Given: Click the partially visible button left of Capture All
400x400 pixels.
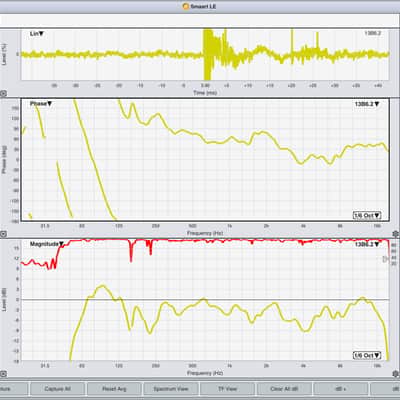Looking at the screenshot, I should pos(14,389).
